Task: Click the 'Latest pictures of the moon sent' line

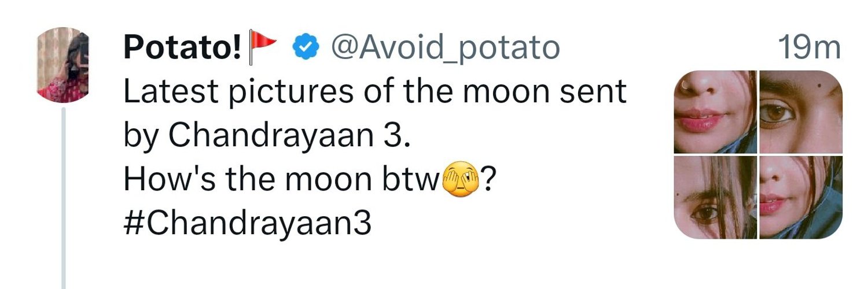Action: [x=375, y=92]
